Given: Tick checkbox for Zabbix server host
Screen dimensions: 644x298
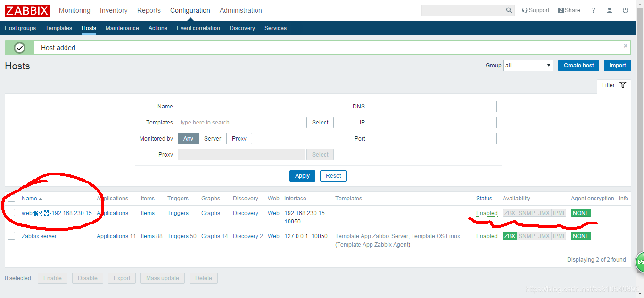Looking at the screenshot, I should (x=11, y=236).
